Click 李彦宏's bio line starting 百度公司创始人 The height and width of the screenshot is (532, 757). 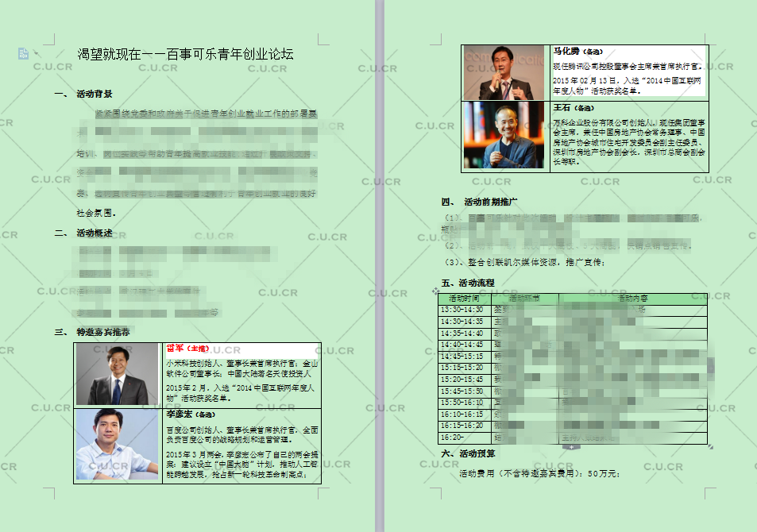coord(241,434)
